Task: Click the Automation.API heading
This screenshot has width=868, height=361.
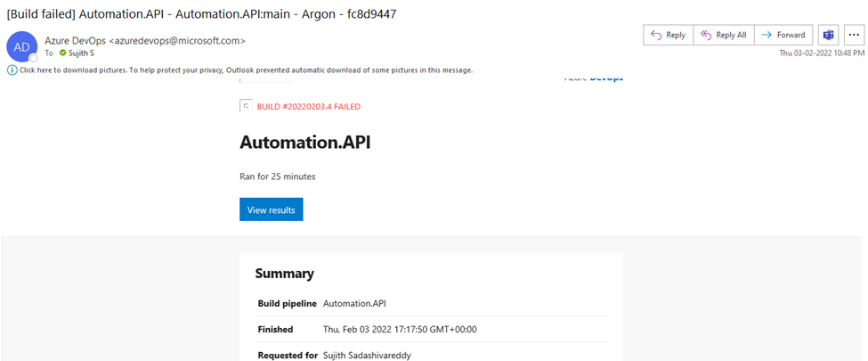Action: [x=305, y=142]
